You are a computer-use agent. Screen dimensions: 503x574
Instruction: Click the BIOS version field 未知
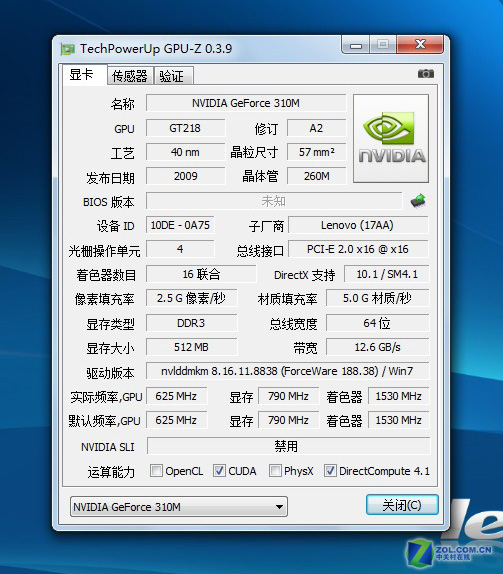click(274, 201)
